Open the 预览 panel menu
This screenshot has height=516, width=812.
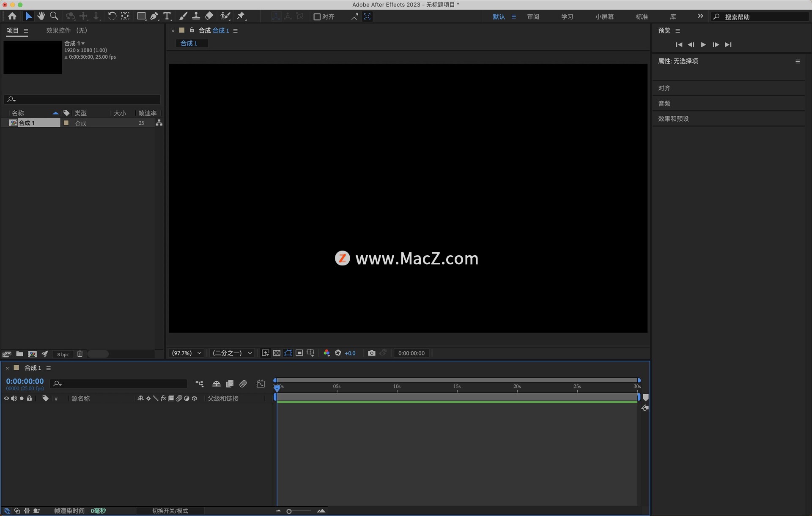click(678, 31)
